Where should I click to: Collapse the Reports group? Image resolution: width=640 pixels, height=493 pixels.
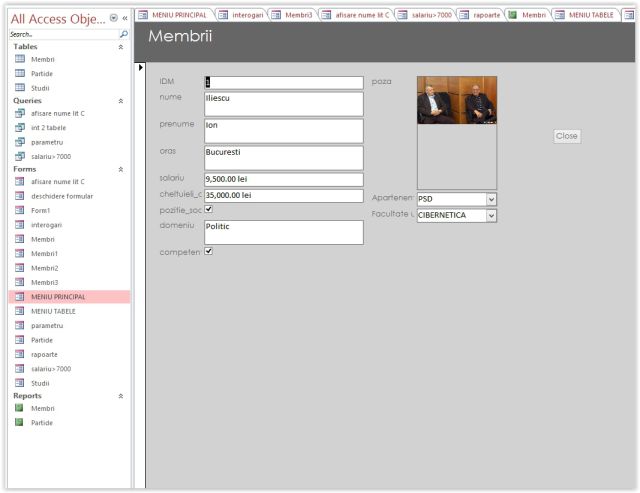(121, 396)
